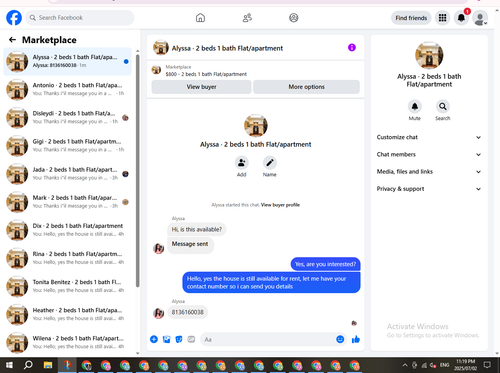This screenshot has width=500, height=373.
Task: Open the View buyer profile link
Action: [x=280, y=205]
